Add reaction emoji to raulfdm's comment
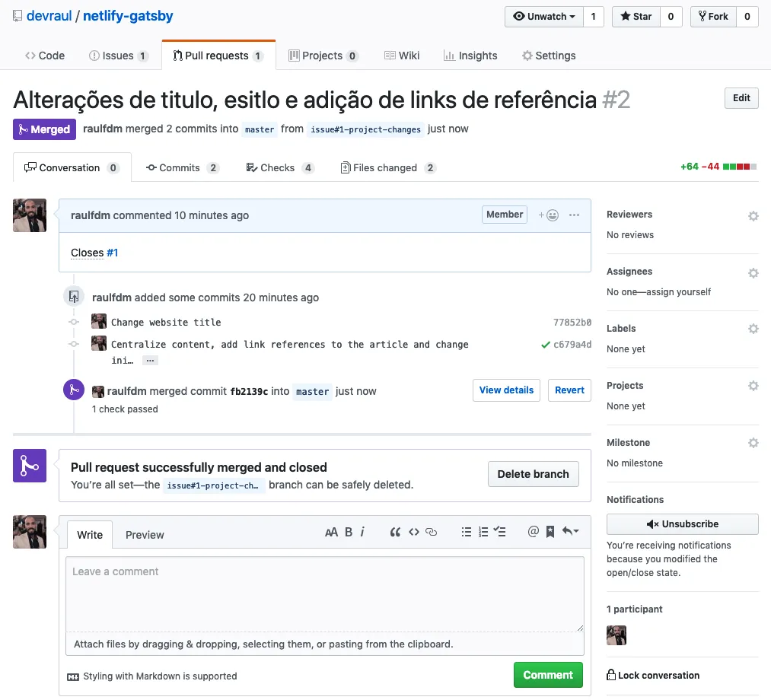 tap(548, 215)
